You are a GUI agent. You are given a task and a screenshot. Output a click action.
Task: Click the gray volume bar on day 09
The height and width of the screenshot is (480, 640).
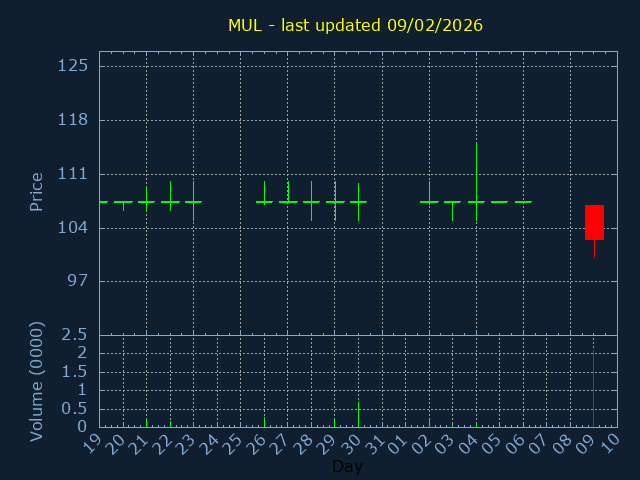click(x=594, y=391)
